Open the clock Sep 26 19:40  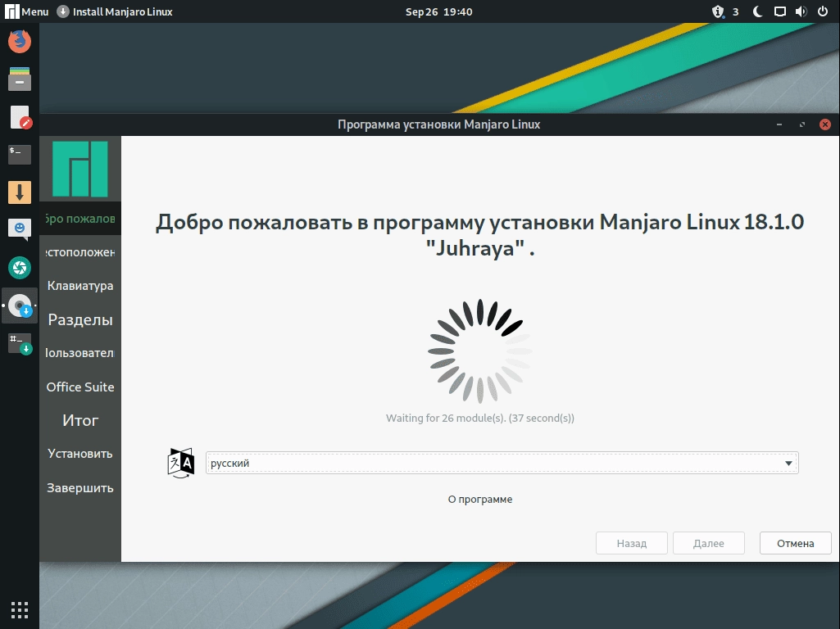click(x=438, y=11)
